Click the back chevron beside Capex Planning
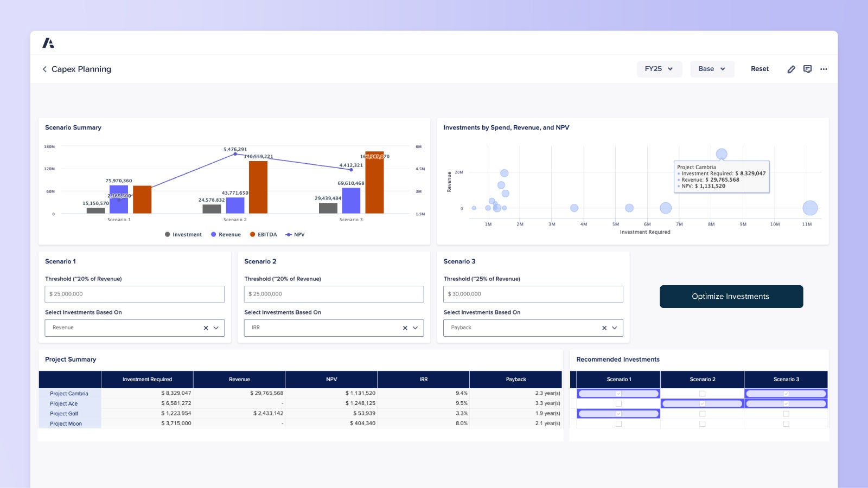The width and height of the screenshot is (868, 488). [44, 69]
